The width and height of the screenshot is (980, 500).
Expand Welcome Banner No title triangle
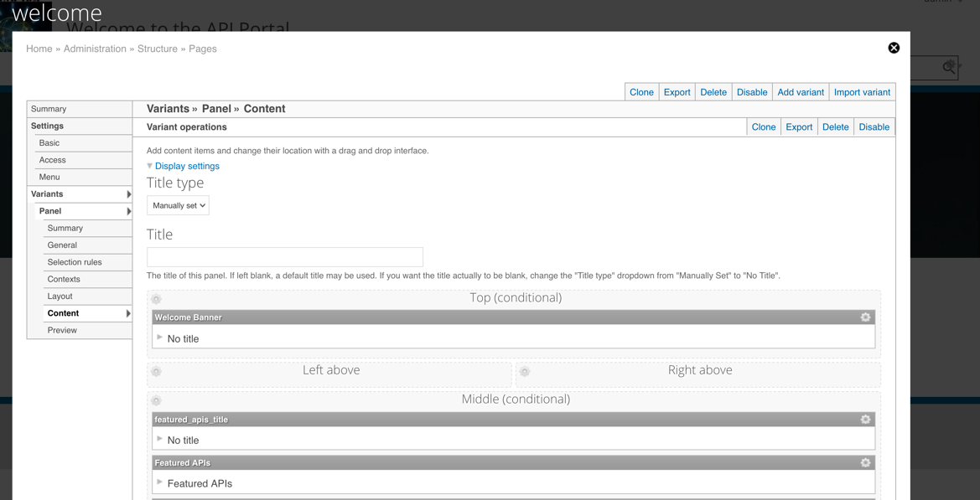160,337
